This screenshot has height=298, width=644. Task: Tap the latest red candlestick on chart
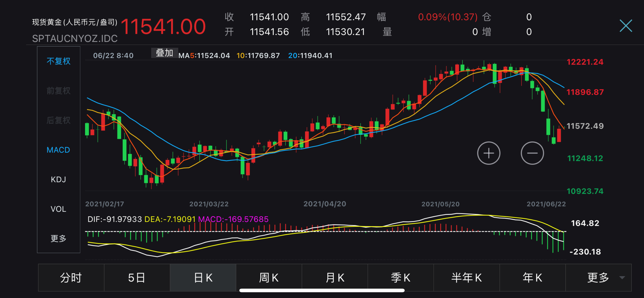point(559,135)
